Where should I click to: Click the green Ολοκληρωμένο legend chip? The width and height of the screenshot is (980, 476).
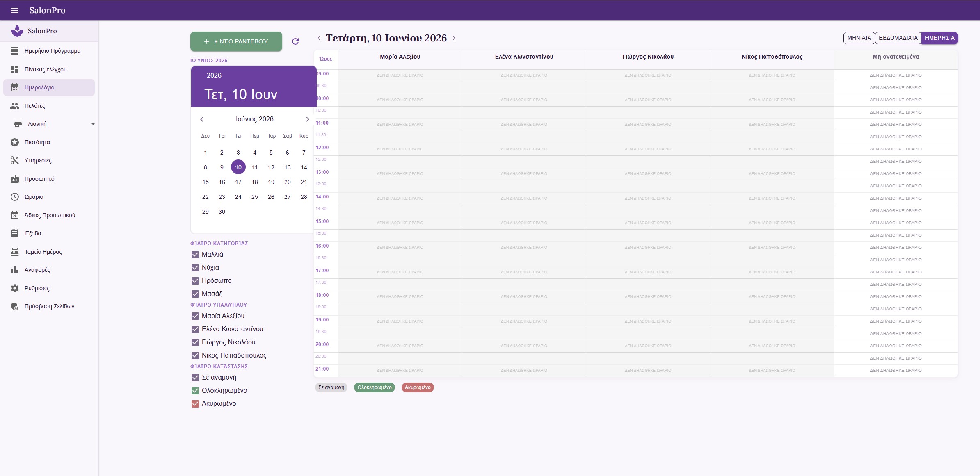coord(375,387)
